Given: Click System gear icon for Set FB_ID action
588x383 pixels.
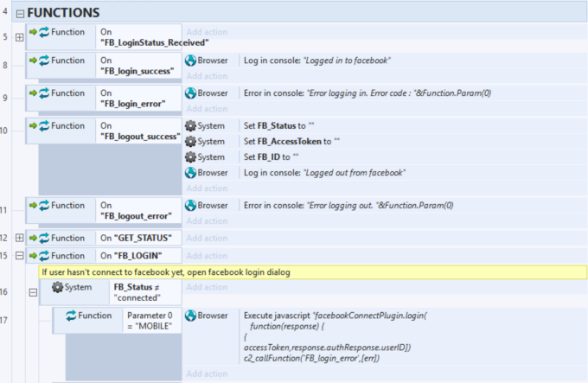Looking at the screenshot, I should click(x=190, y=157).
